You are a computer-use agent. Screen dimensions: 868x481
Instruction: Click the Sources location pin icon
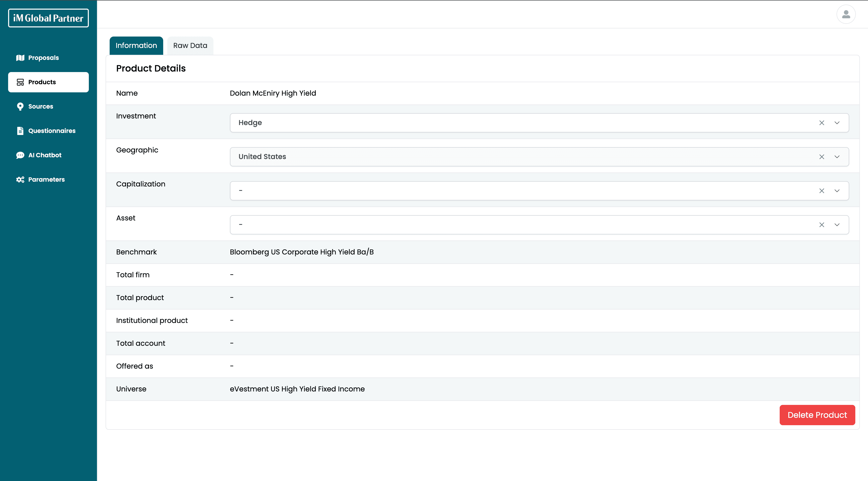point(20,107)
